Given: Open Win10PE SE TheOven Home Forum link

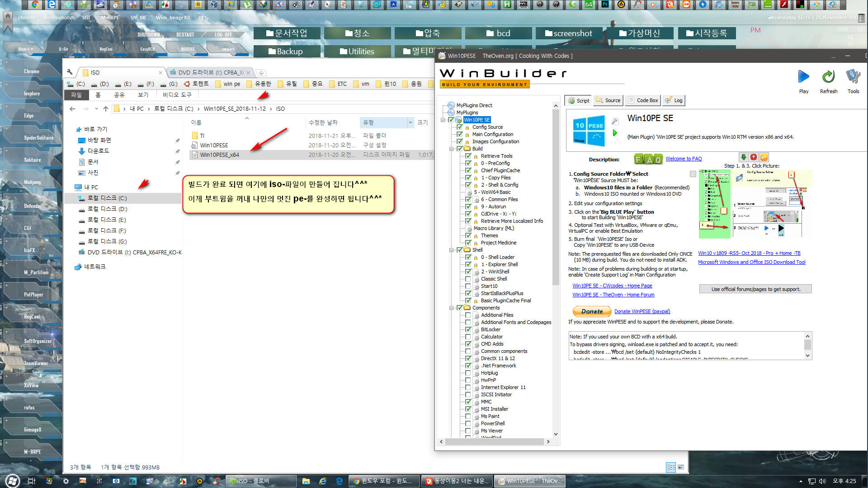Looking at the screenshot, I should [613, 295].
